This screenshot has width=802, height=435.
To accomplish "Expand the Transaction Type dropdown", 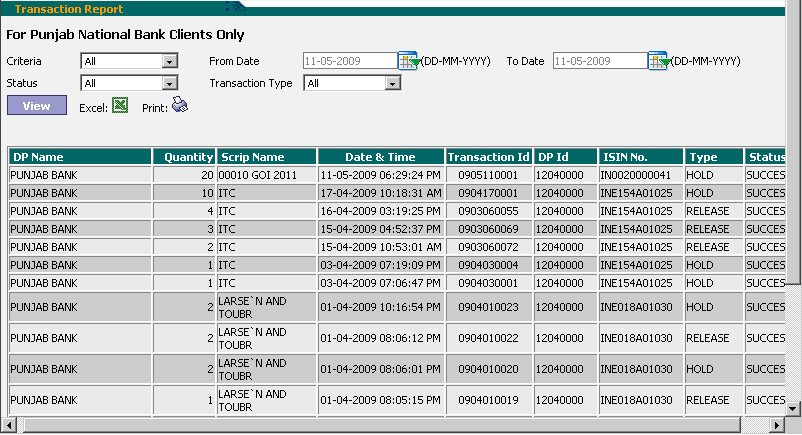I will 392,83.
